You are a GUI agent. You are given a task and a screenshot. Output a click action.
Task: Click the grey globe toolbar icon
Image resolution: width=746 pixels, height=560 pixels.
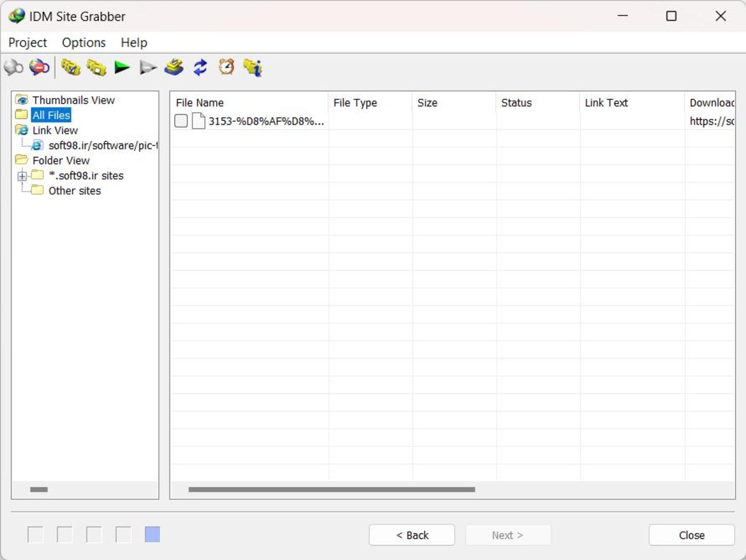pos(14,68)
